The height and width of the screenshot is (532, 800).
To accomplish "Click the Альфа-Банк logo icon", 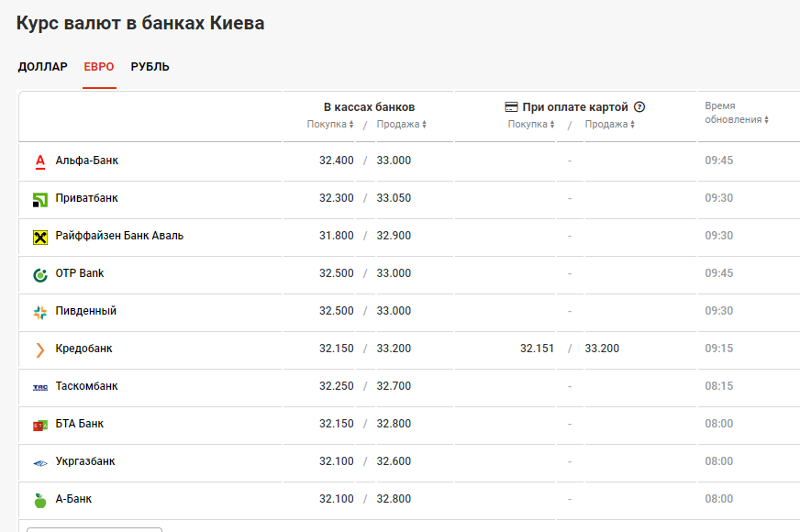I will click(40, 161).
